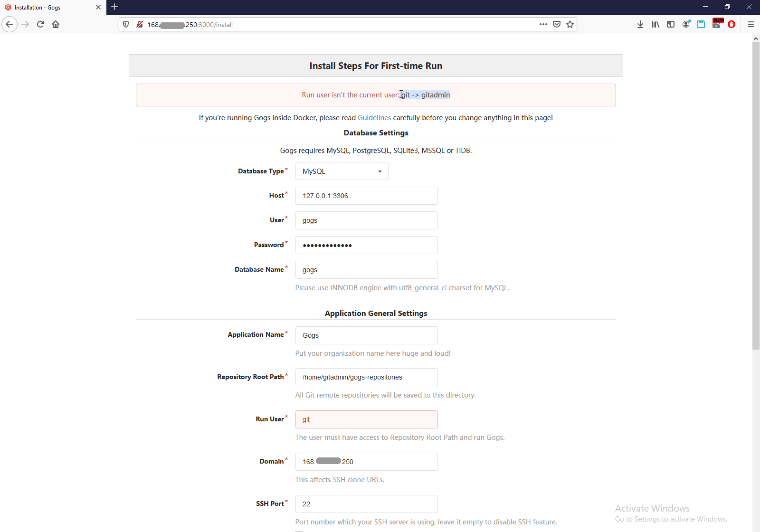
Task: Bookmark this page with the star
Action: (570, 24)
